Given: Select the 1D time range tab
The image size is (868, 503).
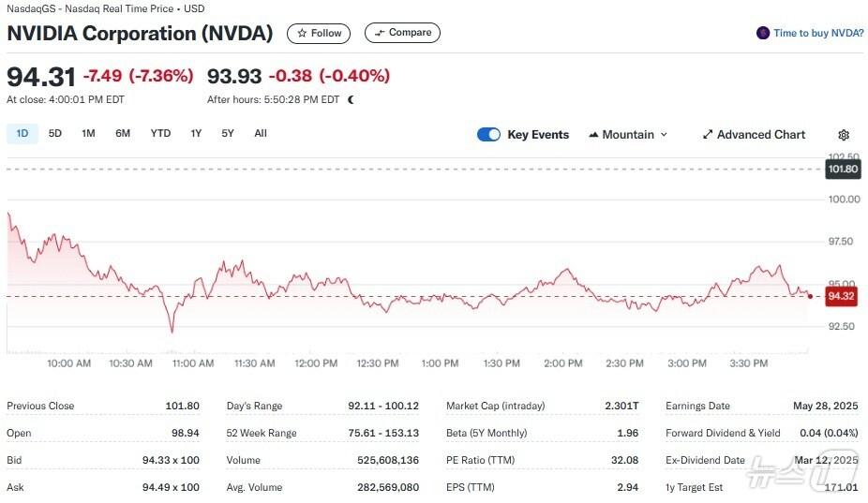Looking at the screenshot, I should [x=22, y=133].
